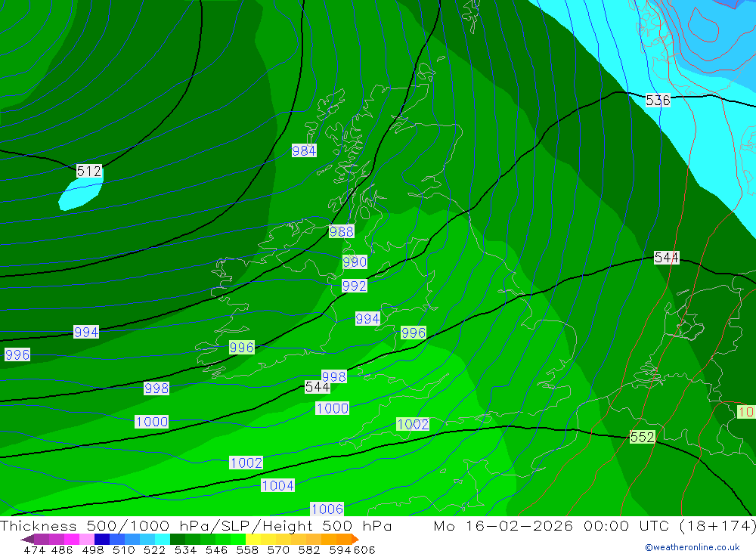Click the map title 'Thickness 500/1000 hPa/SLP/Height 500 hPa'
The height and width of the screenshot is (554, 756).
(196, 525)
